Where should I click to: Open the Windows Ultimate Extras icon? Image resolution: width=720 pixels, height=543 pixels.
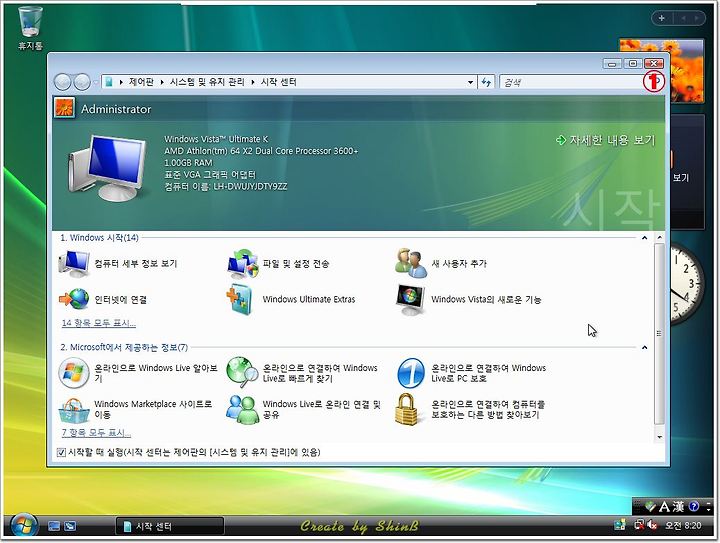[x=241, y=299]
